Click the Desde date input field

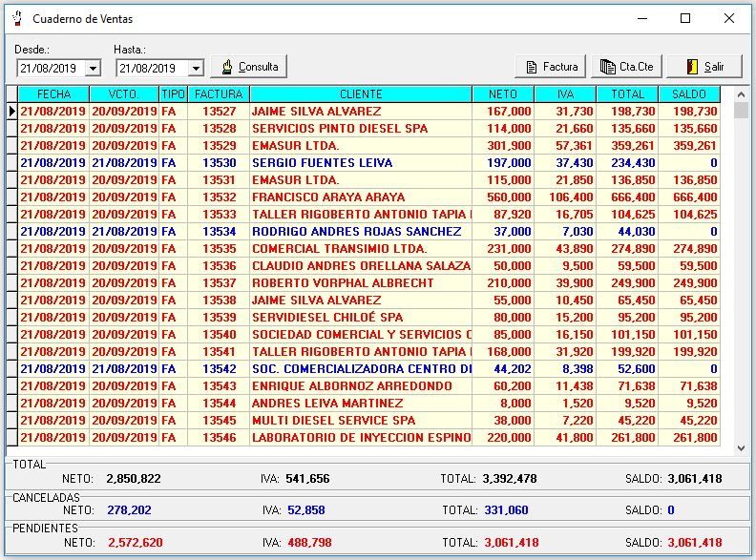point(50,69)
